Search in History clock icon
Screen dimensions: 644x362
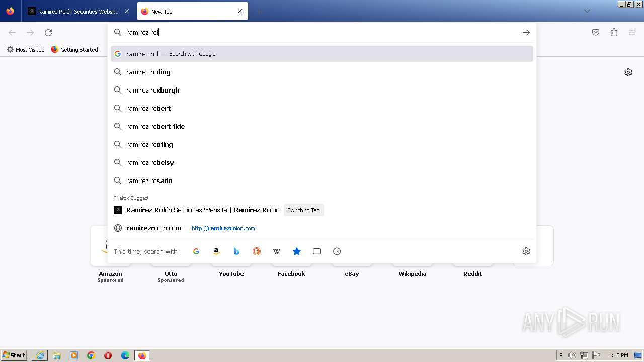tap(337, 251)
